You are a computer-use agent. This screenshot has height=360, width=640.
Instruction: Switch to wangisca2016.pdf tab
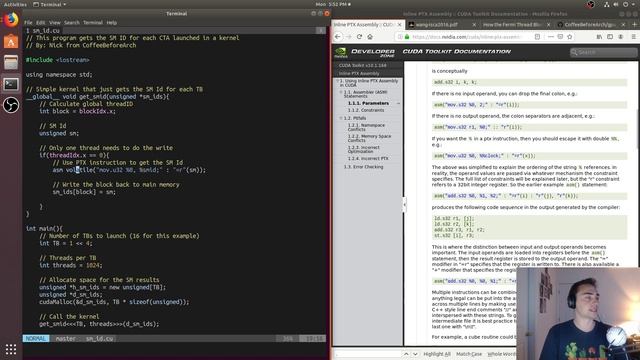point(442,24)
